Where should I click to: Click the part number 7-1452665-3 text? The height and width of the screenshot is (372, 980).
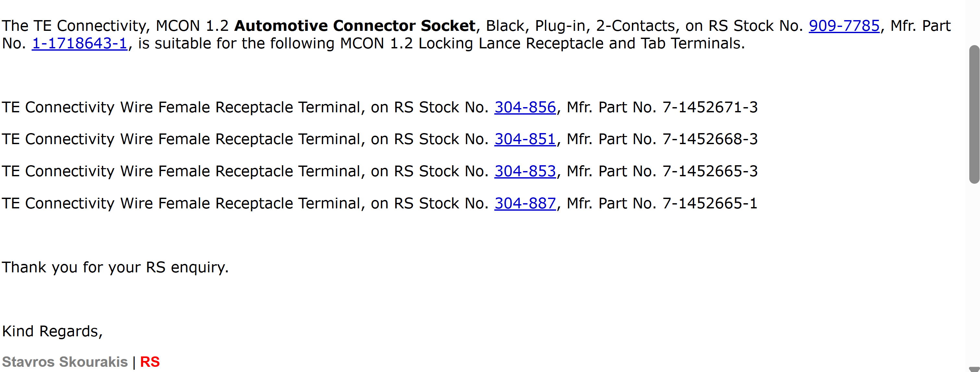point(710,171)
